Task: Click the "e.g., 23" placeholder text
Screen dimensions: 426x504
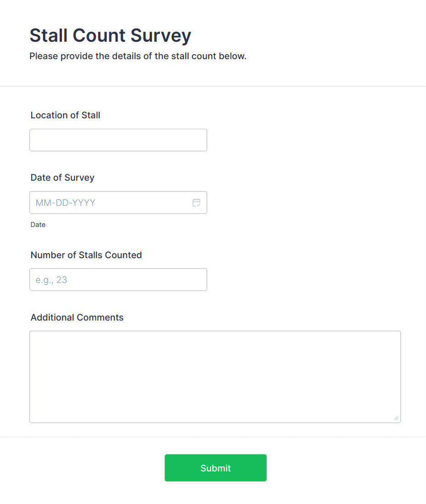Action: [52, 280]
